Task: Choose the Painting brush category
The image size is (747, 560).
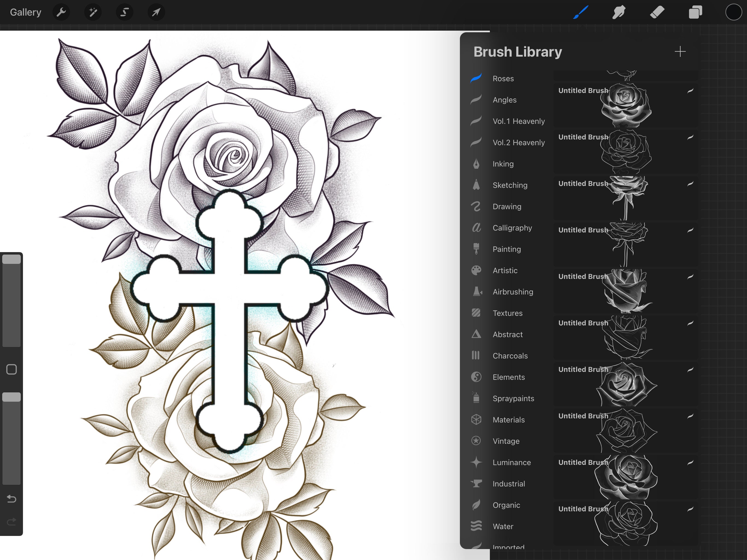Action: click(507, 249)
